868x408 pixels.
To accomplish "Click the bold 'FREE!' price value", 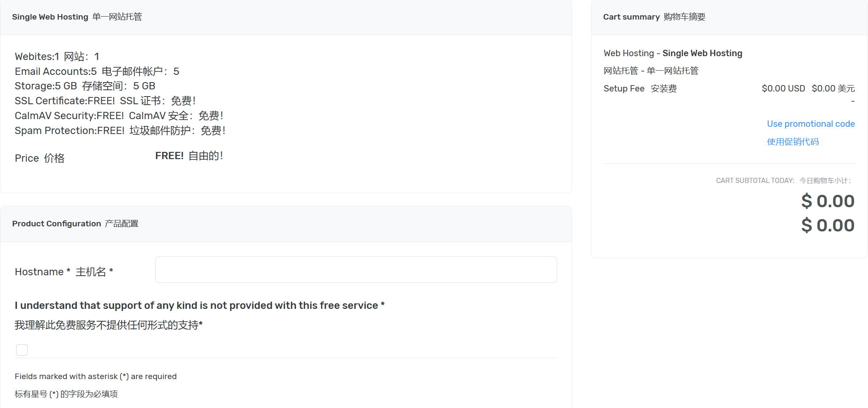I will (x=169, y=156).
